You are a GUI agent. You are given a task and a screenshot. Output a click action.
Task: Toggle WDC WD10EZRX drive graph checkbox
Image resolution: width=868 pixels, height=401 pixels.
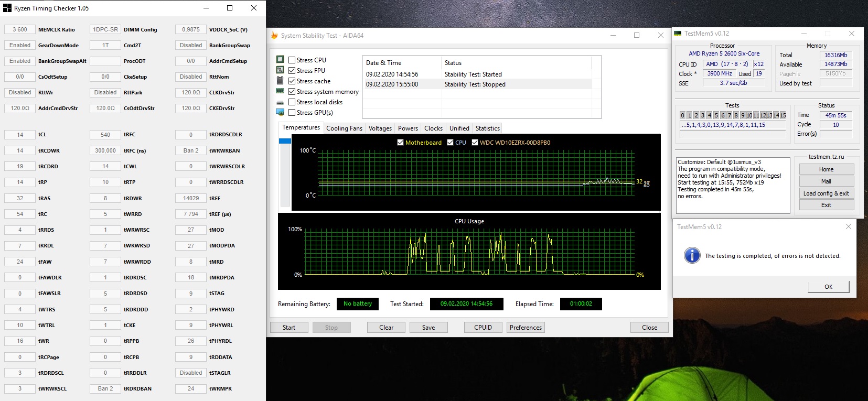475,142
